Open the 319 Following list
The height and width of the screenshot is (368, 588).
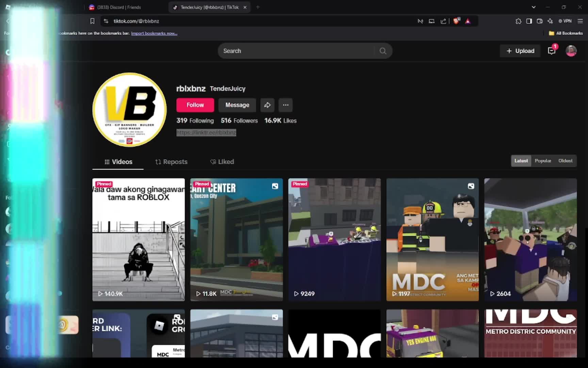pyautogui.click(x=195, y=121)
